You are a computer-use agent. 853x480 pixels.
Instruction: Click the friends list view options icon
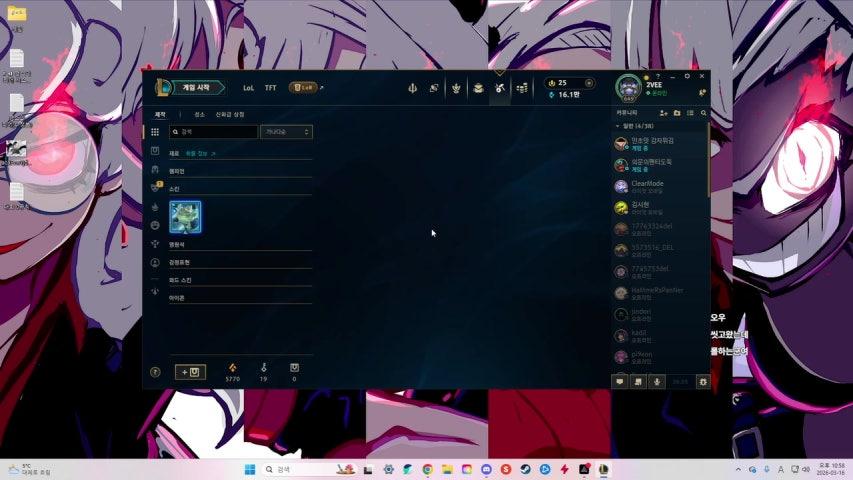click(690, 113)
